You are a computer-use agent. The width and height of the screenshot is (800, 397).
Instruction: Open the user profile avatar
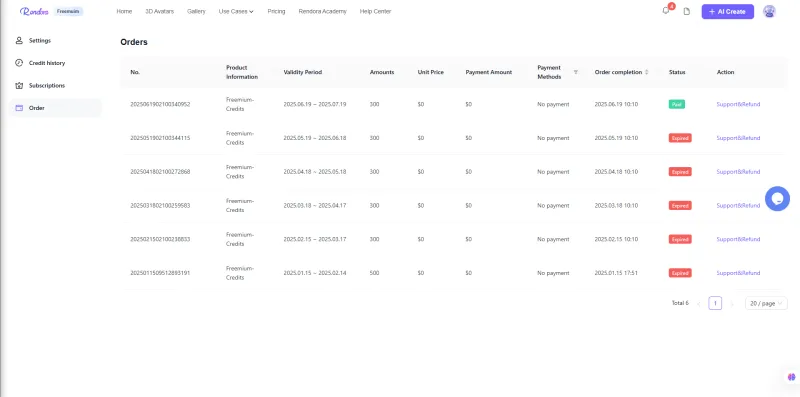point(769,11)
